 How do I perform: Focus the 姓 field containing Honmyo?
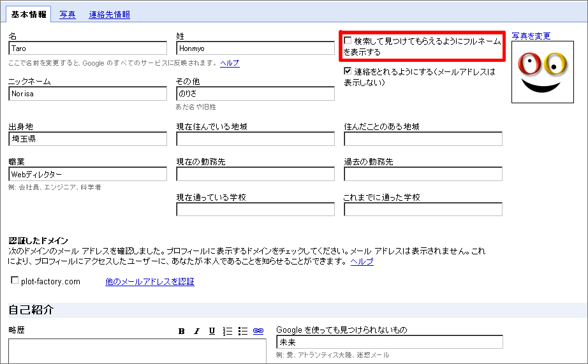[x=255, y=48]
